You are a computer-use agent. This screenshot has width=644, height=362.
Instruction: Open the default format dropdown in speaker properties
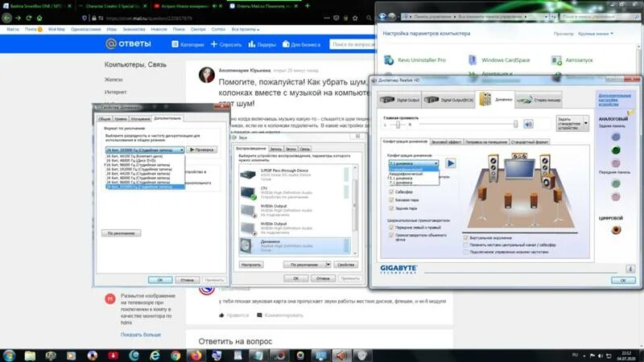(x=145, y=150)
